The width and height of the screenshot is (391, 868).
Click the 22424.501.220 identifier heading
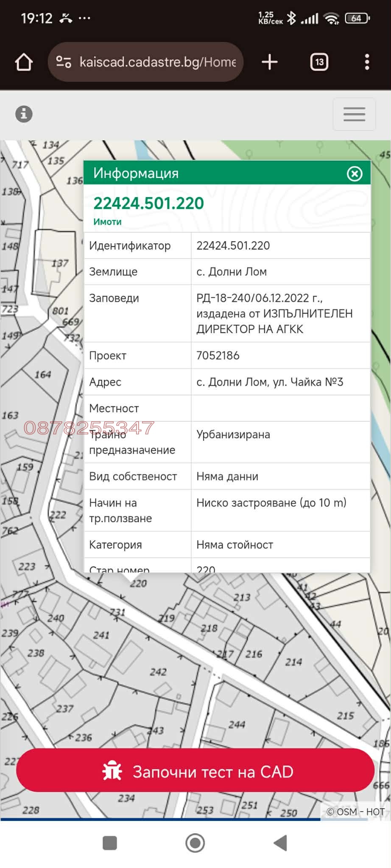point(148,203)
